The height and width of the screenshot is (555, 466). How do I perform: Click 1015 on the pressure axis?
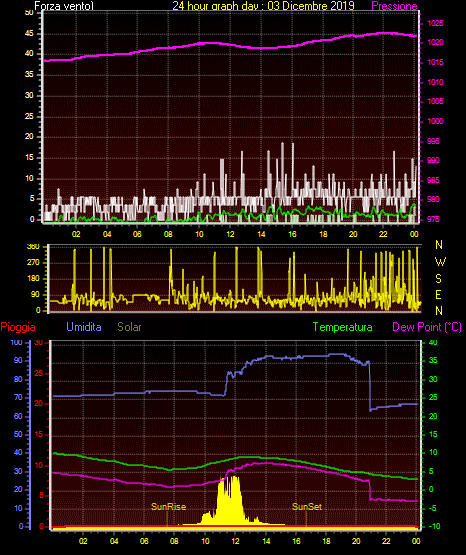pos(435,62)
